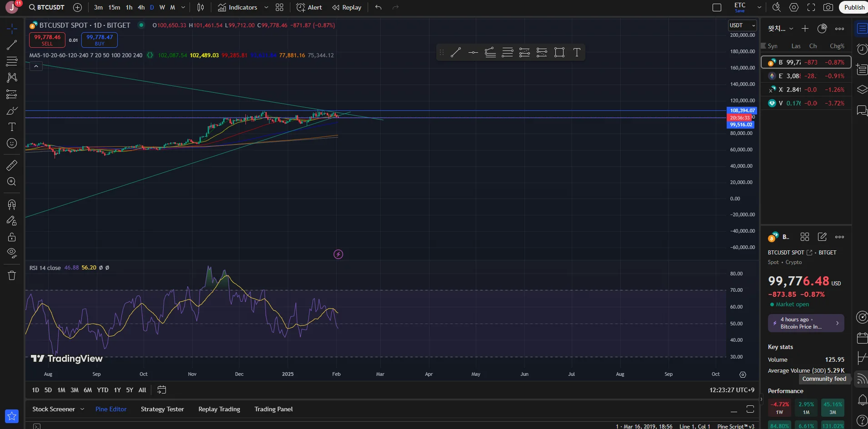
Task: Select the text tool in left toolbar
Action: tap(12, 127)
